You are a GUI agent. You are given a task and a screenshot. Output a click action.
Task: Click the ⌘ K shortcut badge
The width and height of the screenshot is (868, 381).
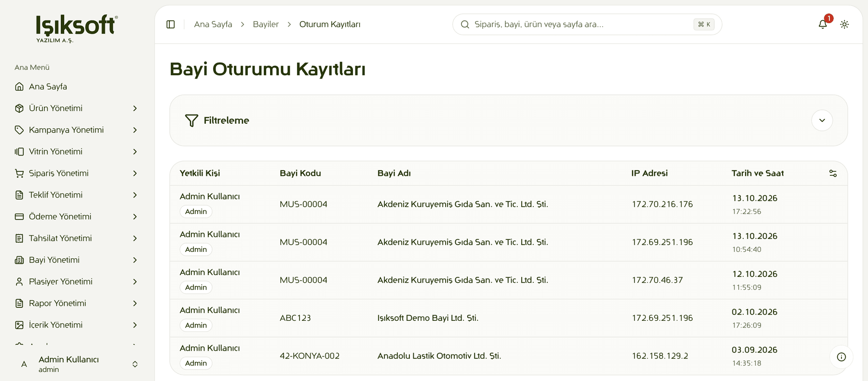click(x=704, y=25)
